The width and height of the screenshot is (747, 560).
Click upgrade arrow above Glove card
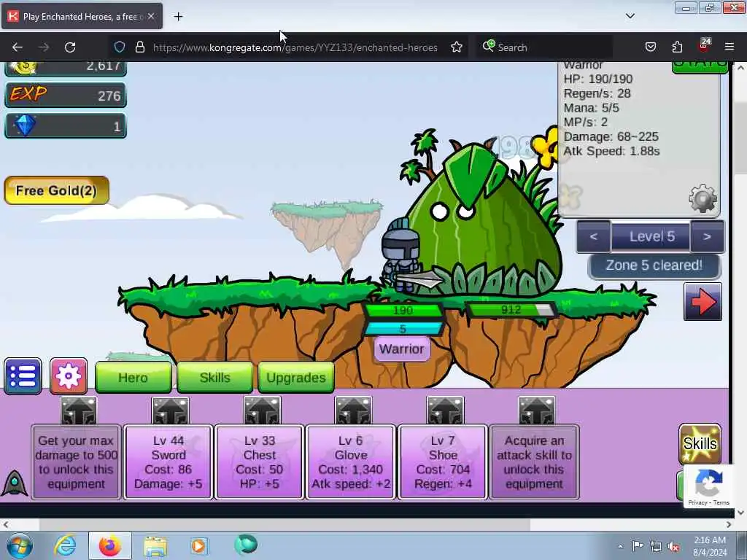coord(353,410)
